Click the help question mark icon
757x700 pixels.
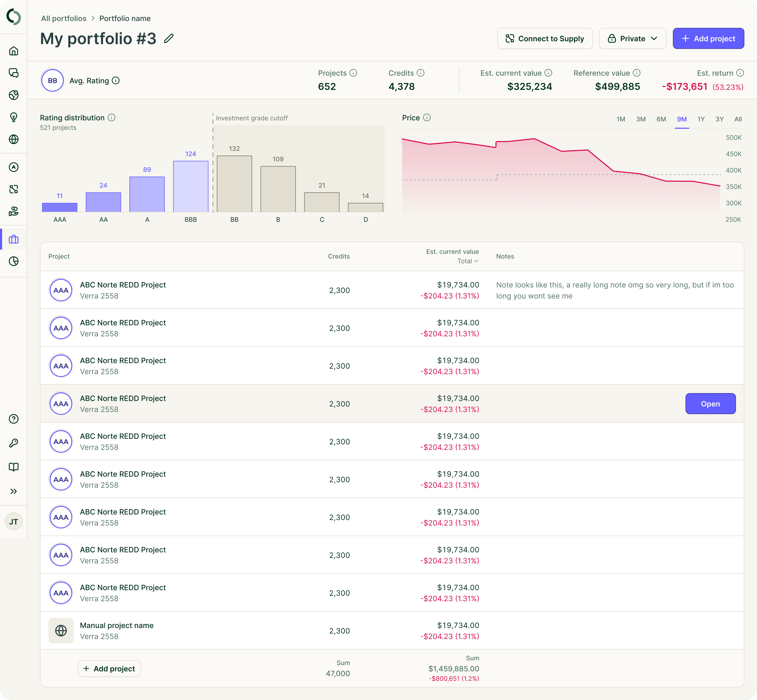[x=14, y=419]
